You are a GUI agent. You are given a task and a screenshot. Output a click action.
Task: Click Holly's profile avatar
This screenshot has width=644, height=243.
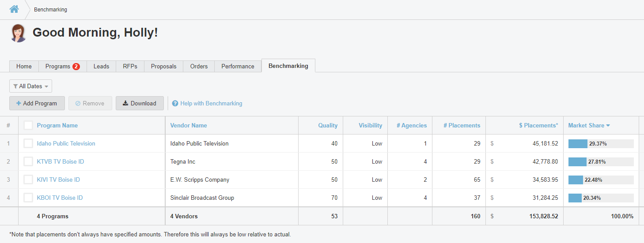[x=19, y=33]
